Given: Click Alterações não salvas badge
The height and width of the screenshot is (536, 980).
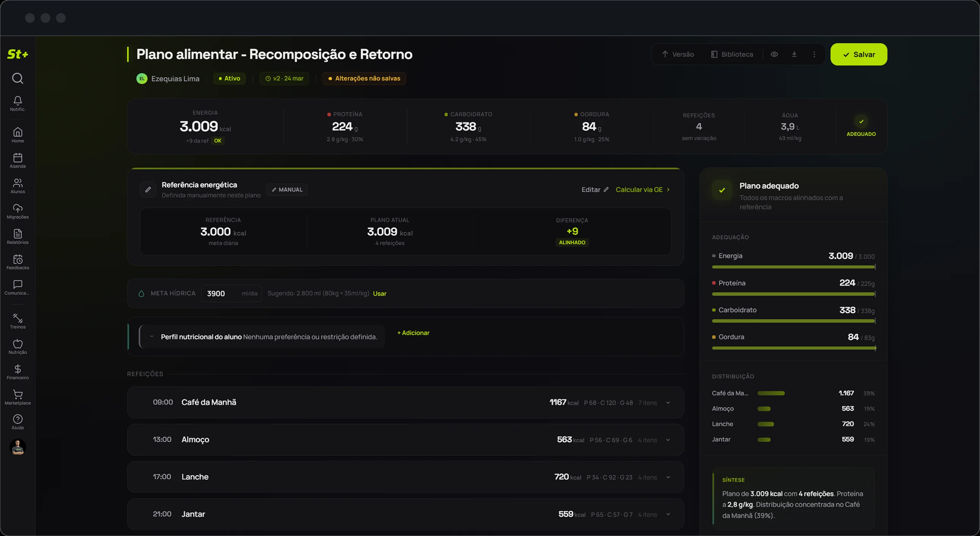Looking at the screenshot, I should pyautogui.click(x=364, y=78).
